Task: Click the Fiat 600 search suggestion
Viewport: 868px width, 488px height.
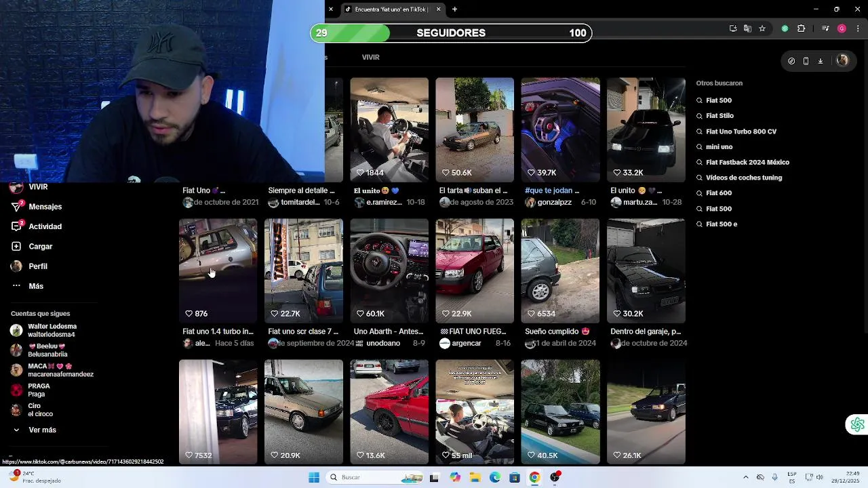Action: point(719,193)
